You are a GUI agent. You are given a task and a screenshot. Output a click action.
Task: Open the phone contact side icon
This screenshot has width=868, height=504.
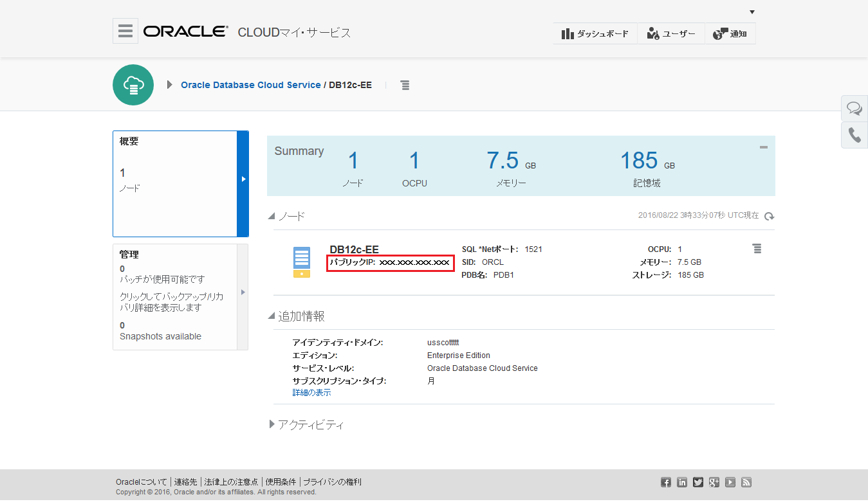(854, 135)
